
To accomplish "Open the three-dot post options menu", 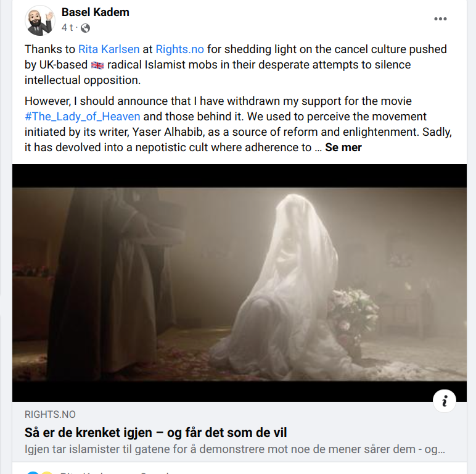I will click(x=440, y=19).
